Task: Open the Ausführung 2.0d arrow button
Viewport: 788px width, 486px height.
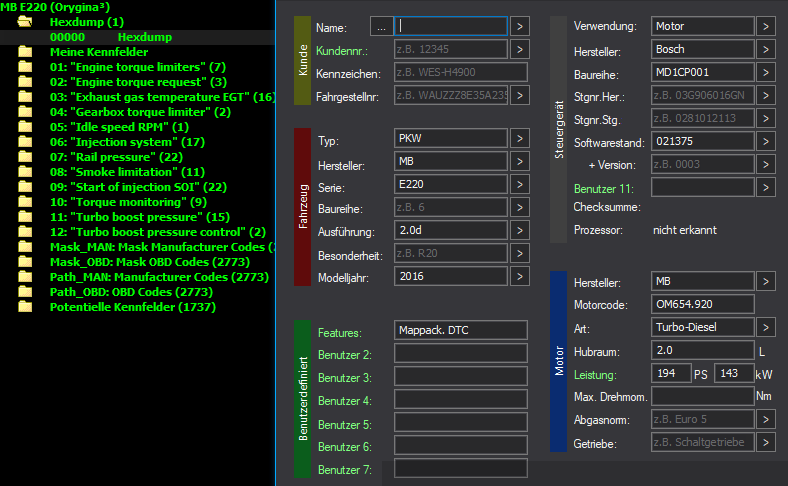Action: 520,230
